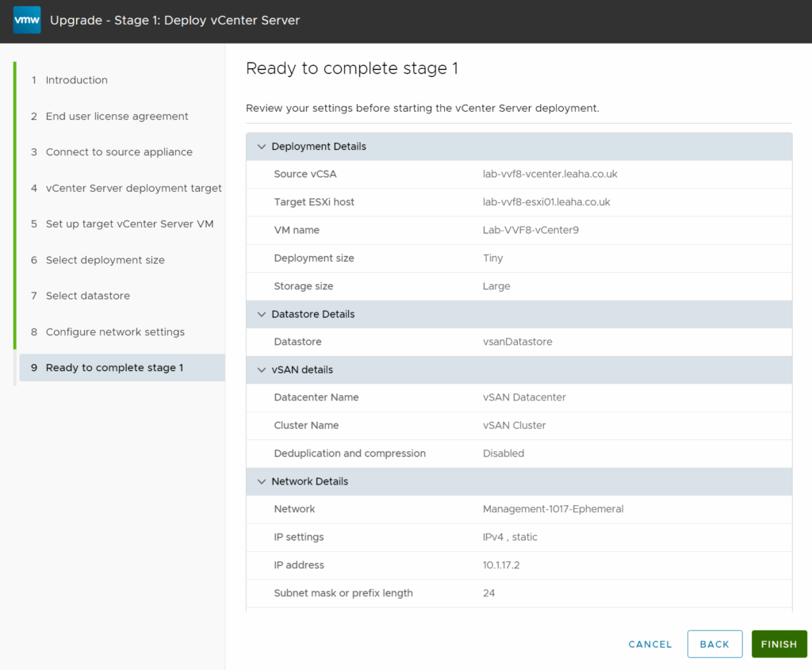Click the vSAN Datacenter value
Screen dimensions: 812x670
(x=524, y=397)
